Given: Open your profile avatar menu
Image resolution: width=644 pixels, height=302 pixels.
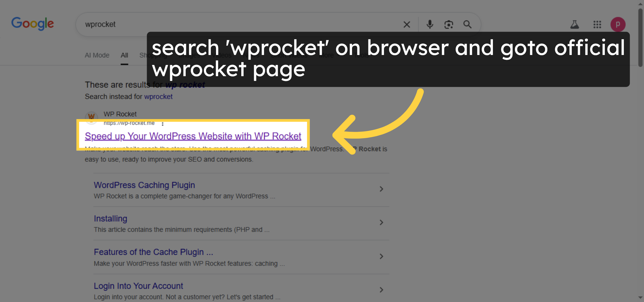Looking at the screenshot, I should [x=618, y=24].
